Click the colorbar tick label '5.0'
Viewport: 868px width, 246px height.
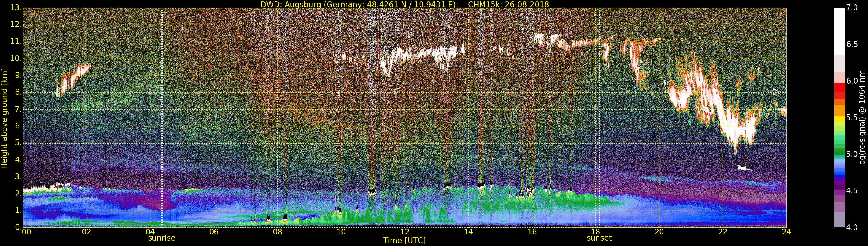tap(852, 154)
